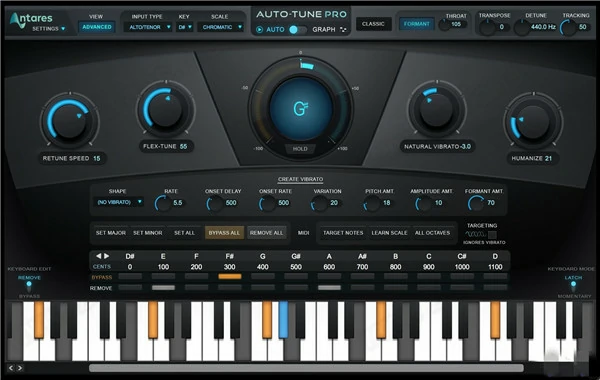Toggle Targeting Ignores Vibrato checkbox
This screenshot has width=600, height=380.
[x=492, y=234]
